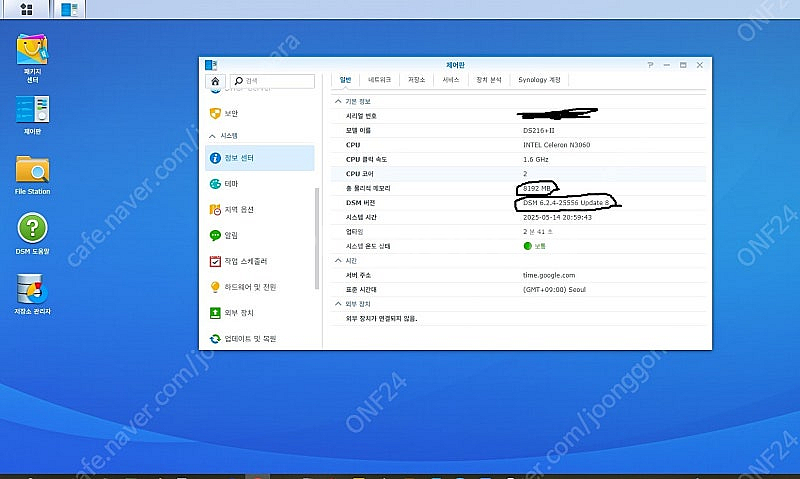
Task: Collapse the 외부 장치 section
Action: [338, 304]
